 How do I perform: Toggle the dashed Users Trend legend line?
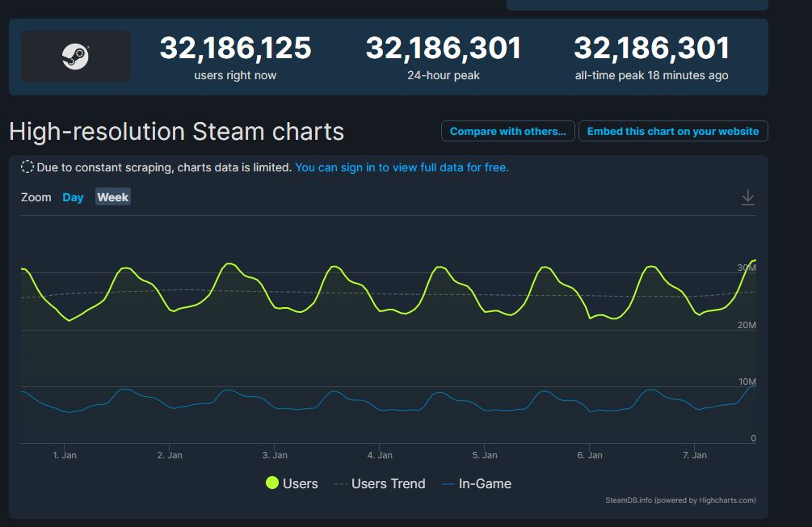[x=341, y=484]
